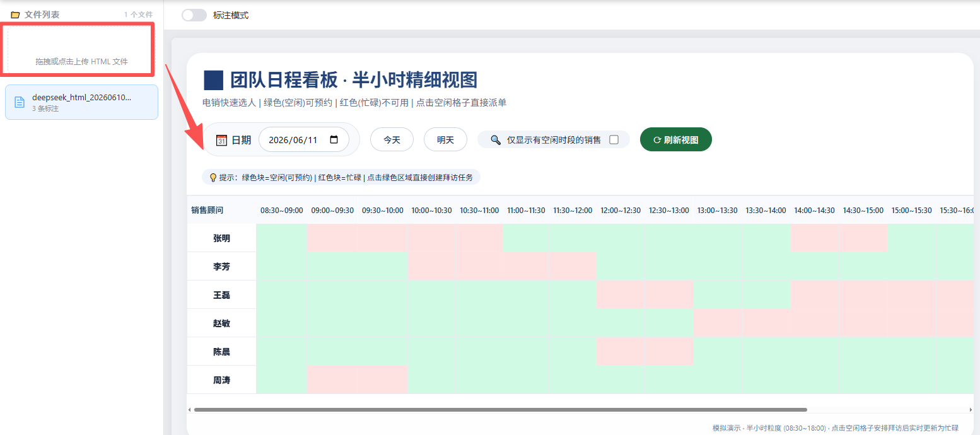Select the deepseek_html_20260610 file entry
Screen dimensions: 980x435
pyautogui.click(x=81, y=102)
